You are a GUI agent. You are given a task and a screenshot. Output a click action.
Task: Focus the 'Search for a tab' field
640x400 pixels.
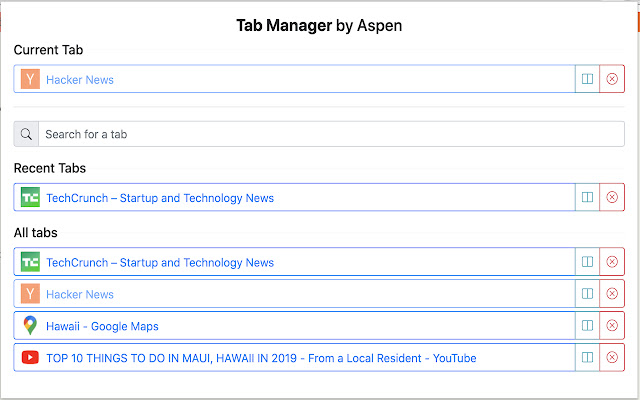[331, 134]
